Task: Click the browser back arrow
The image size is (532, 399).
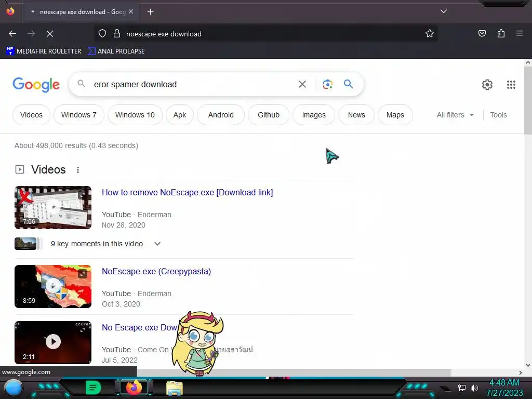Action: click(x=12, y=34)
